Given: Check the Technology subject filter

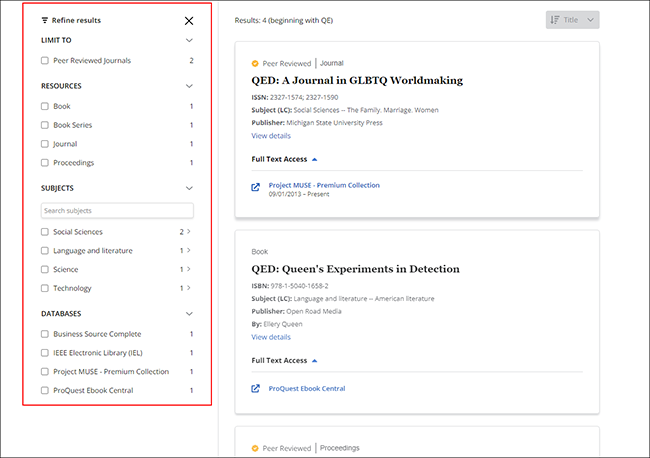Looking at the screenshot, I should 45,288.
